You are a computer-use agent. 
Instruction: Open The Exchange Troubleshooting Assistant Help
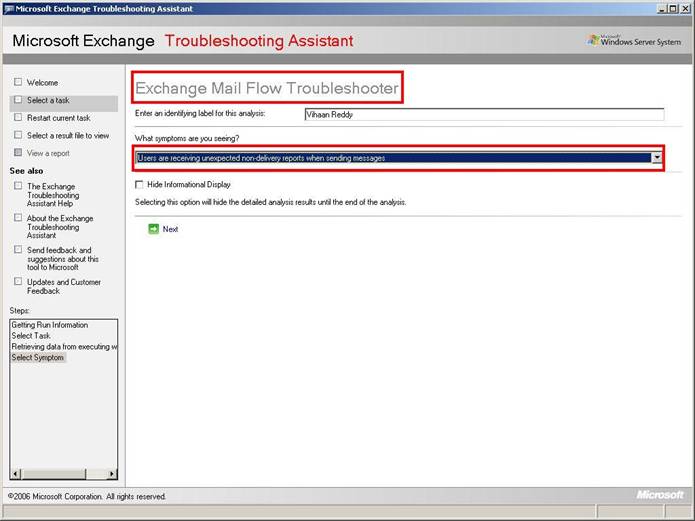[x=53, y=195]
